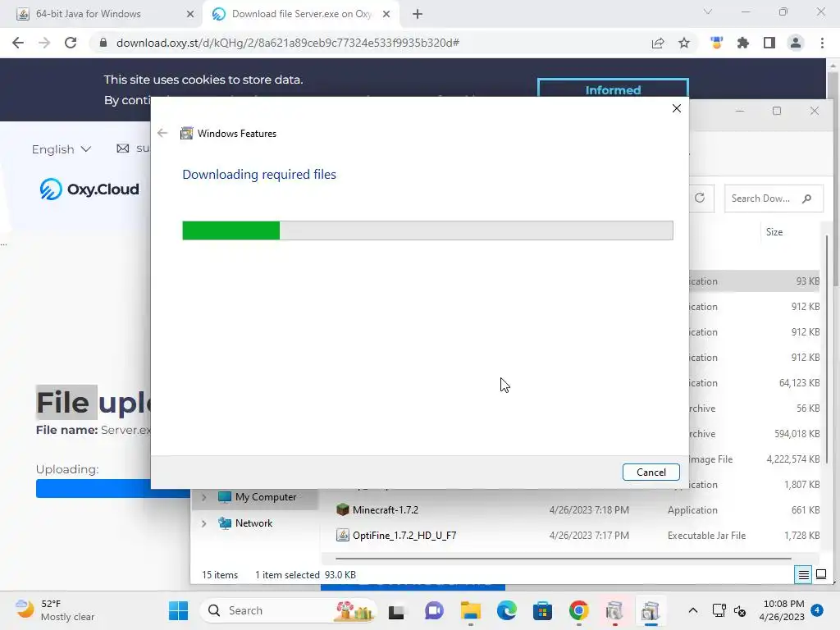Click the network tray icon
This screenshot has height=630, width=840.
click(719, 610)
